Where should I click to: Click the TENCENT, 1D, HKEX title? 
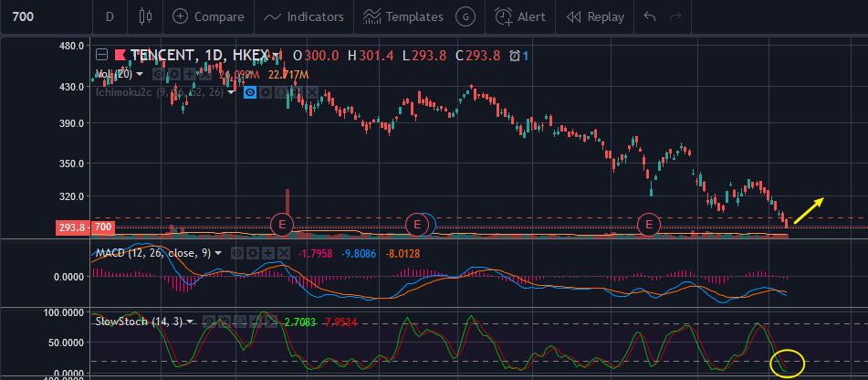pyautogui.click(x=199, y=55)
